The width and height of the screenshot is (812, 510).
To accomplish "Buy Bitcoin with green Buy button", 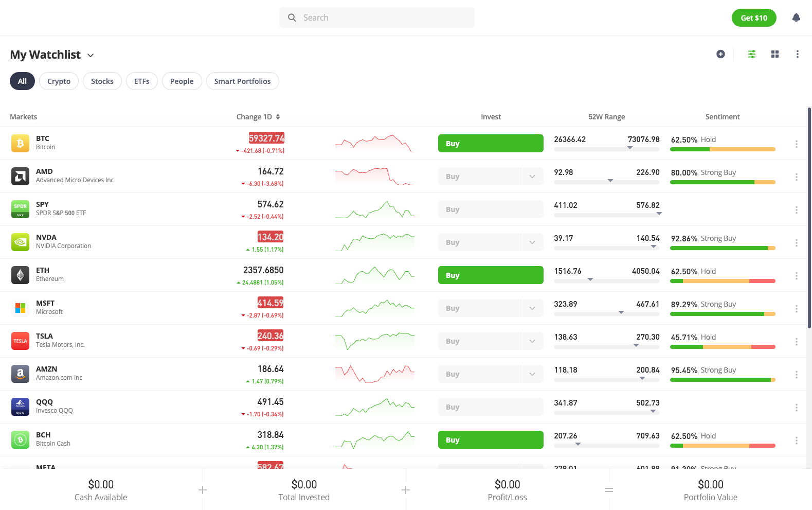I will [x=491, y=144].
